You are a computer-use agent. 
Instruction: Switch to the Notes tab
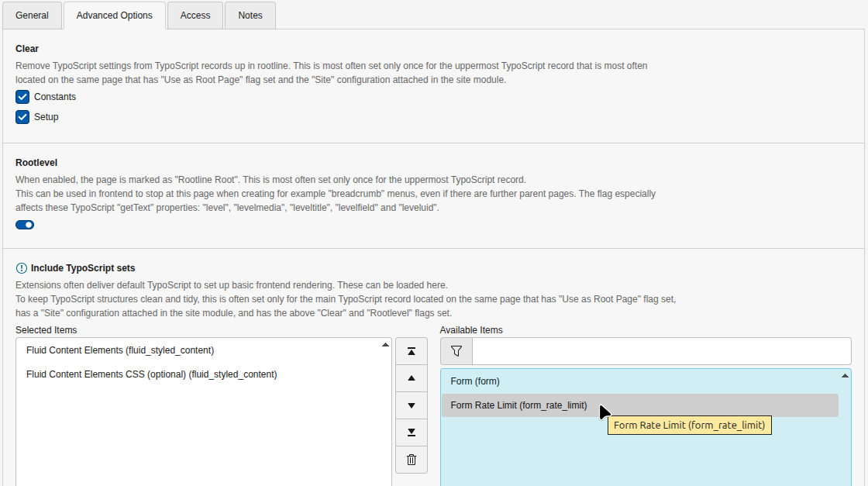point(250,15)
